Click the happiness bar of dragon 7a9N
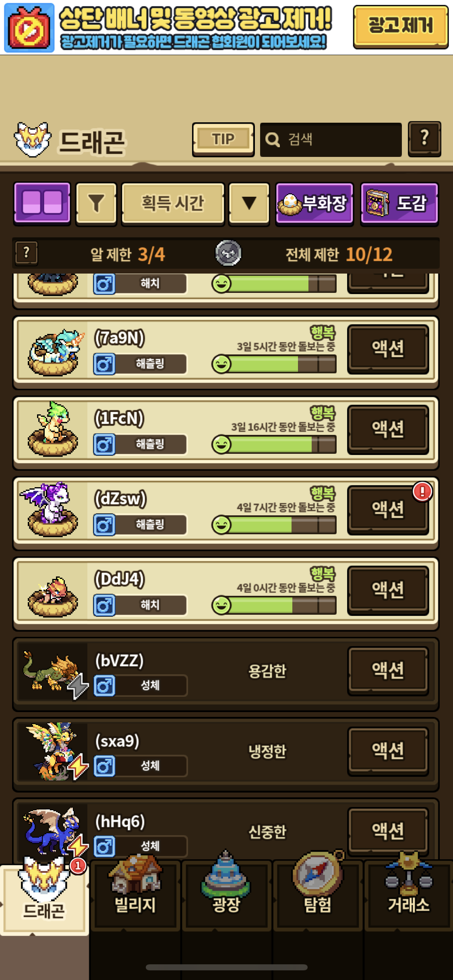The width and height of the screenshot is (453, 980). (274, 364)
